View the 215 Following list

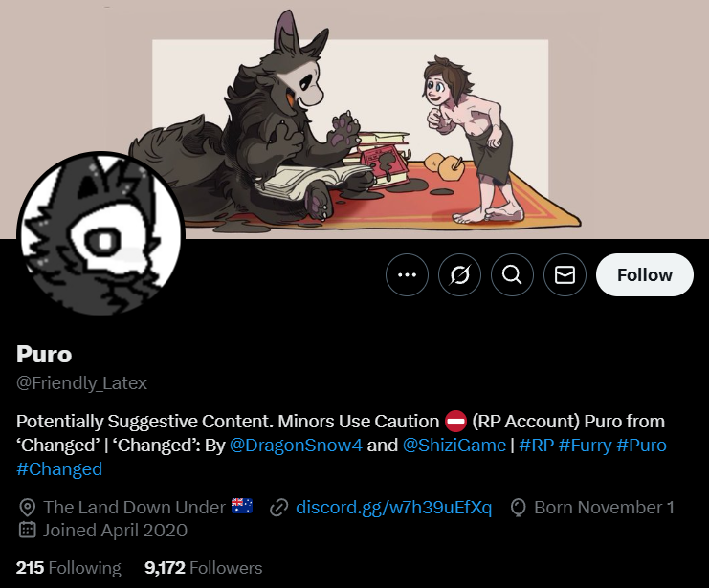click(x=69, y=568)
